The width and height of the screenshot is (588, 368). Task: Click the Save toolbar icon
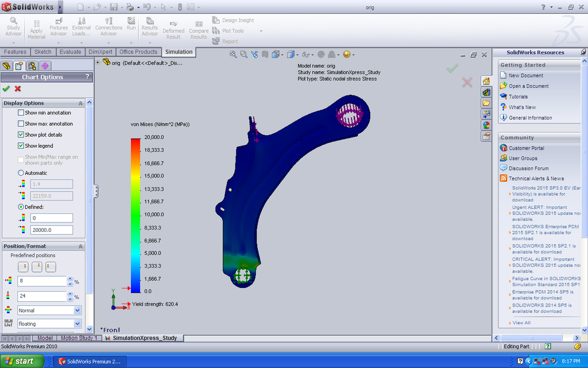114,7
